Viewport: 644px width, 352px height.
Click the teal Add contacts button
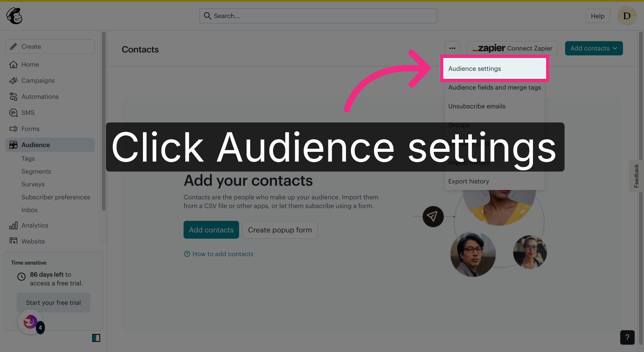211,230
